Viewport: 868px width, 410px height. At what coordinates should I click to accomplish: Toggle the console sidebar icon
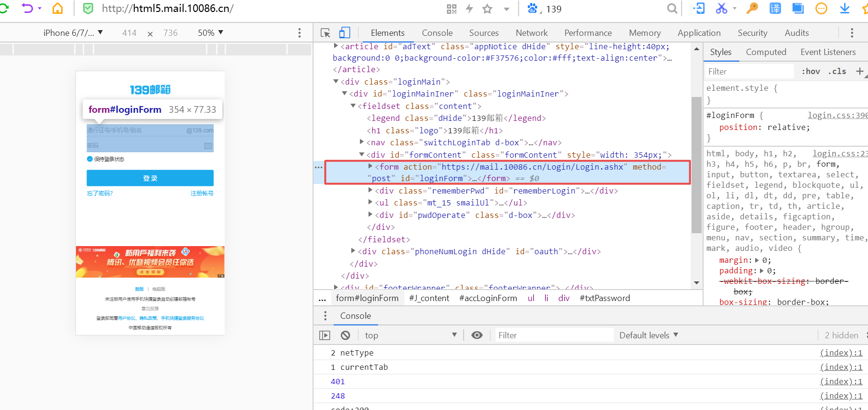click(x=325, y=335)
